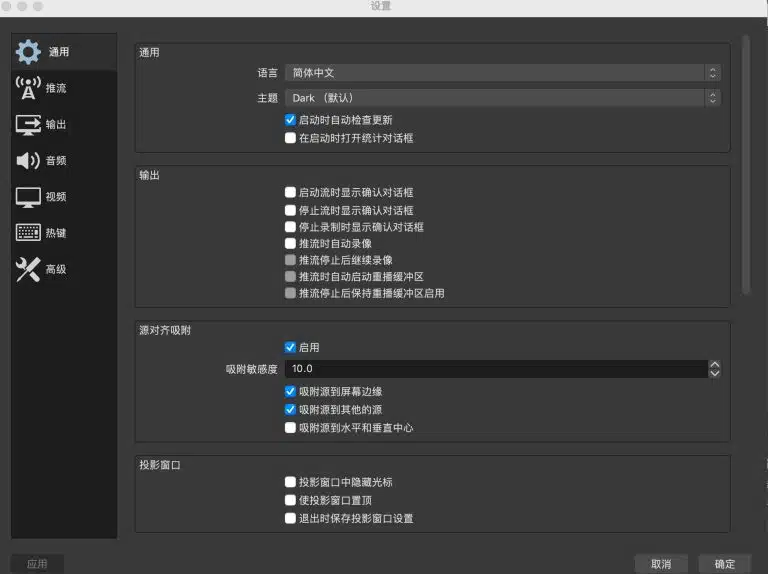Switch to the 热键 settings tab label
The height and width of the screenshot is (574, 768).
pos(56,233)
